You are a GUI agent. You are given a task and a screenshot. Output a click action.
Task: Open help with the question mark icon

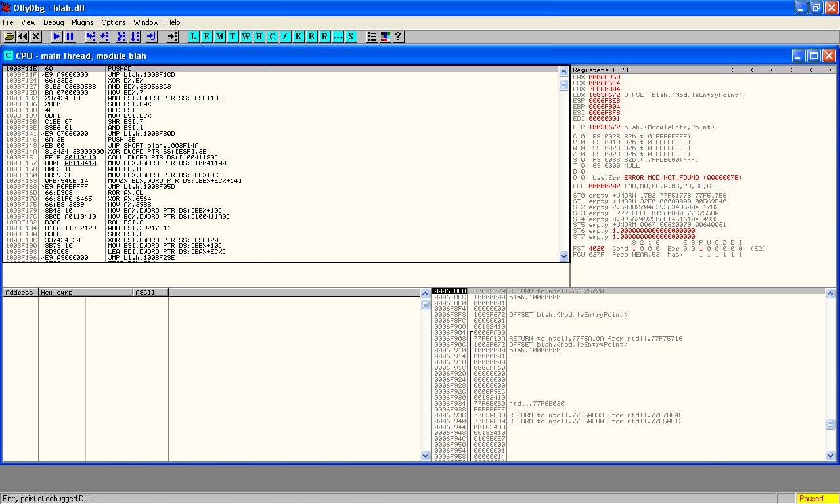tap(398, 37)
